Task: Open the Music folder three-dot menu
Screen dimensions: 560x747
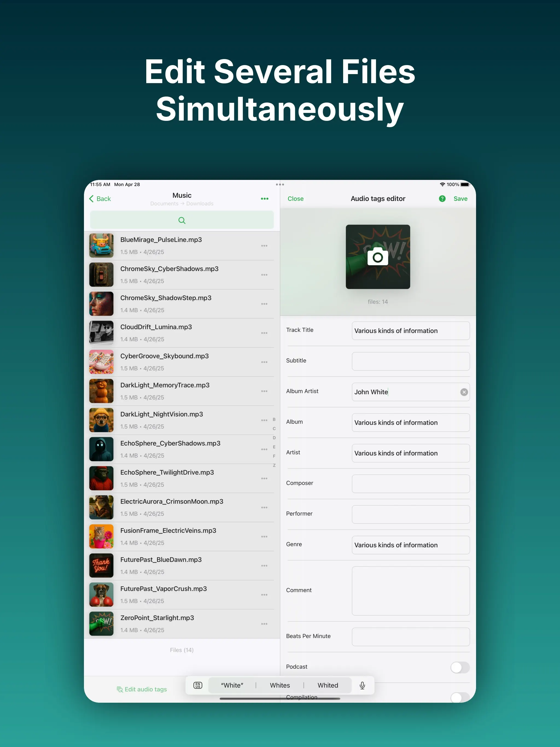Action: (264, 199)
